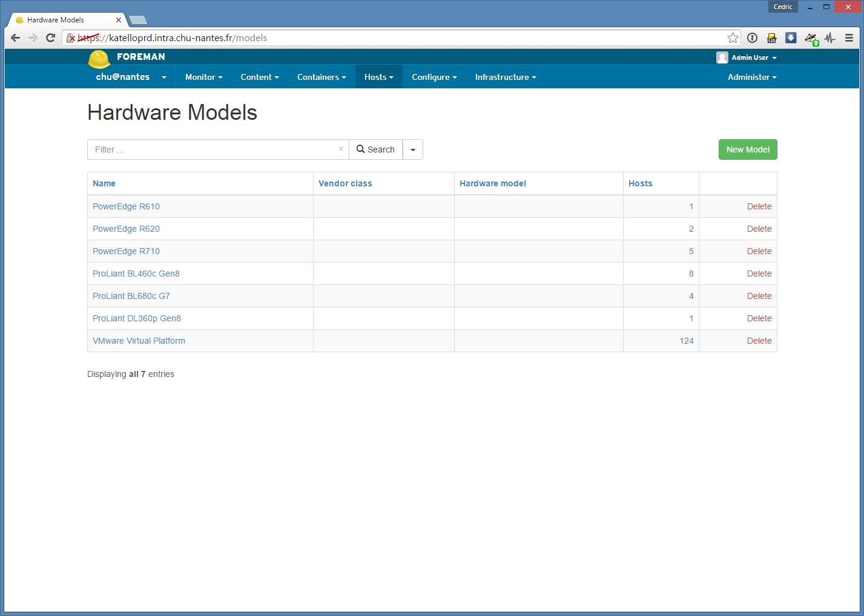The height and width of the screenshot is (616, 864).
Task: Click the pulse waveform extension icon
Action: [829, 38]
